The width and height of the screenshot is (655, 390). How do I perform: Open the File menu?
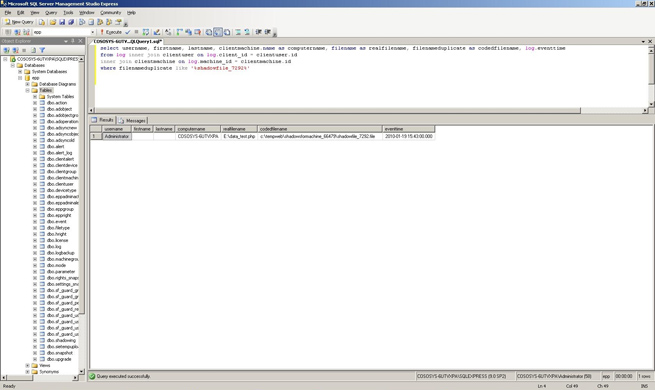pyautogui.click(x=8, y=13)
